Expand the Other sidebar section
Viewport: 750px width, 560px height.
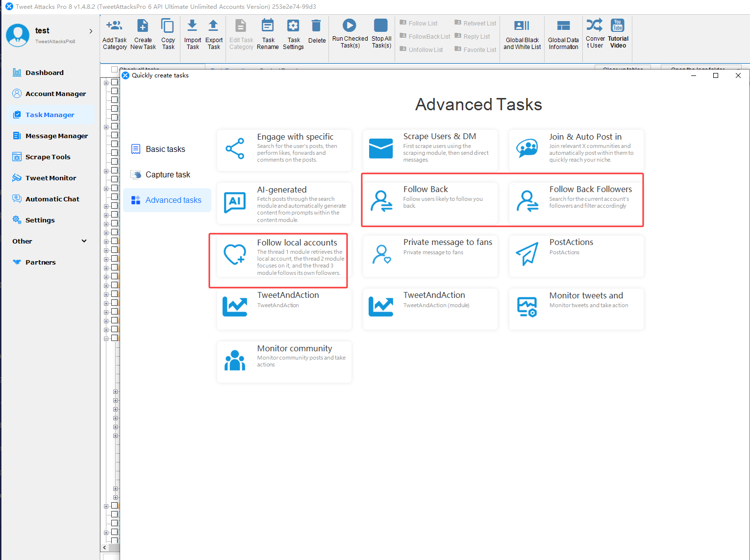49,241
